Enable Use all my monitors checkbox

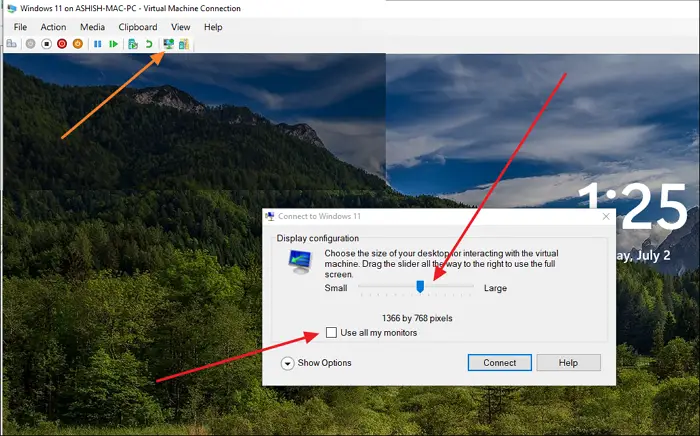(331, 332)
